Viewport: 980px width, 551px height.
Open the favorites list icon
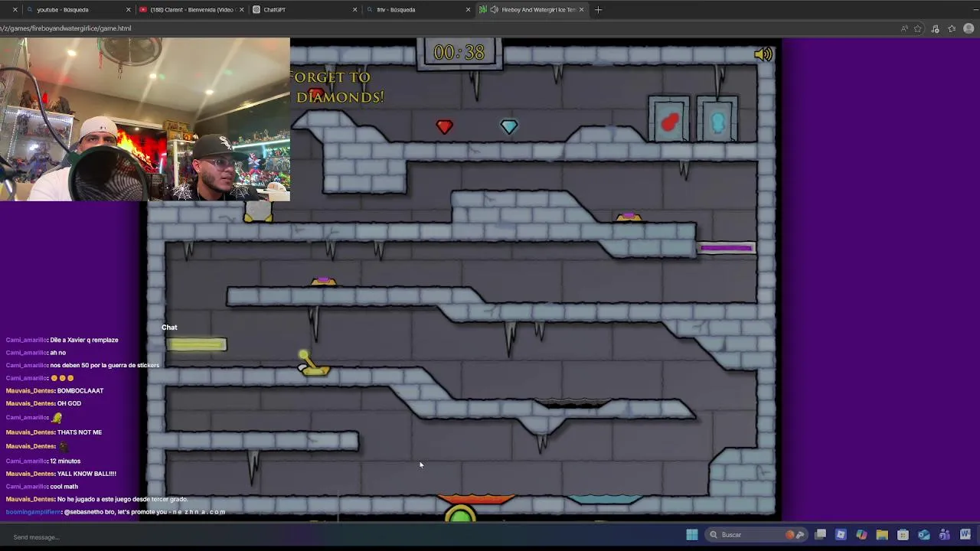[x=952, y=29]
